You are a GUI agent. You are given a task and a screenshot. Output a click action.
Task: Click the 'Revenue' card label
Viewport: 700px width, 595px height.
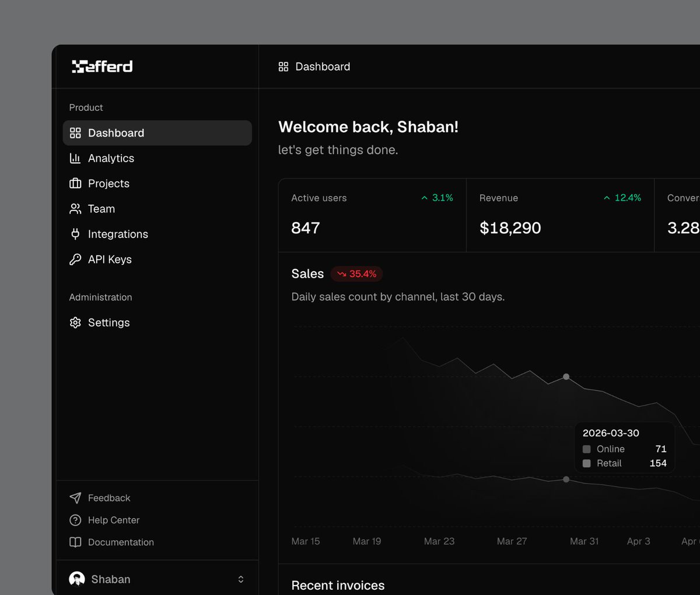click(x=499, y=198)
